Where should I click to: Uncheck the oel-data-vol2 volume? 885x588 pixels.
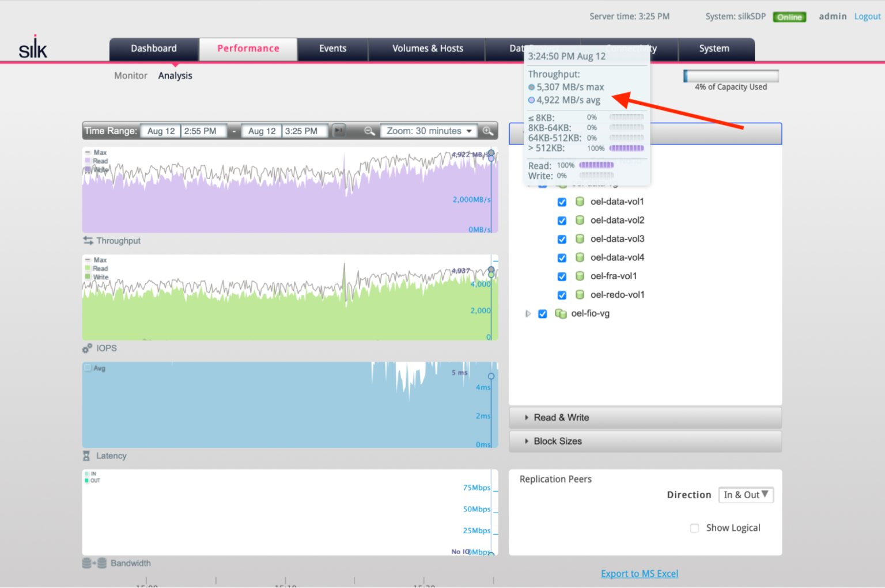[562, 220]
